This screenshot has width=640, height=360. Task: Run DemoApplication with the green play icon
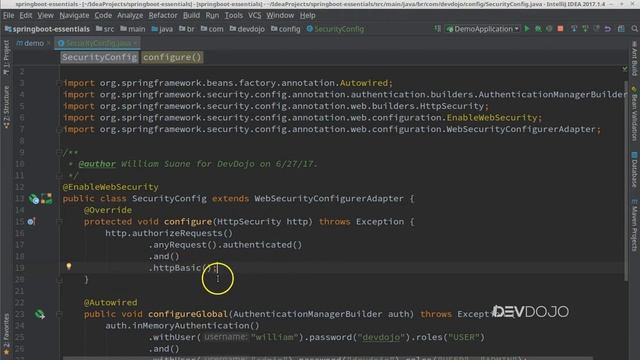pos(527,29)
